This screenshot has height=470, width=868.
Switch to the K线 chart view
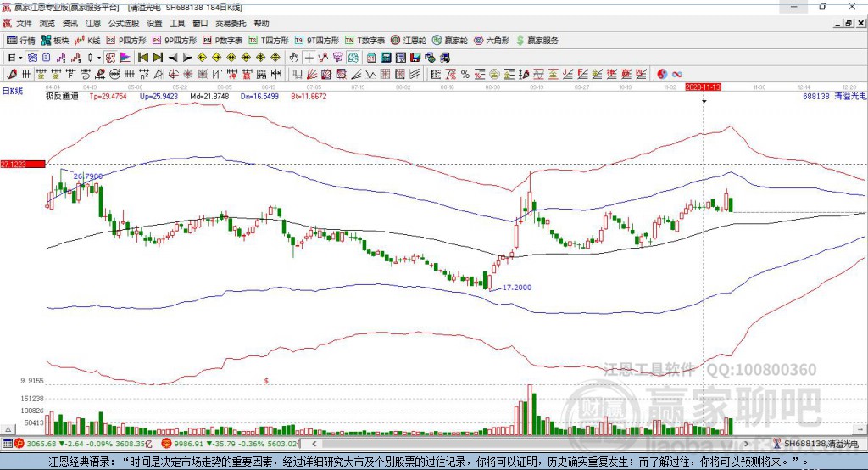(87, 41)
